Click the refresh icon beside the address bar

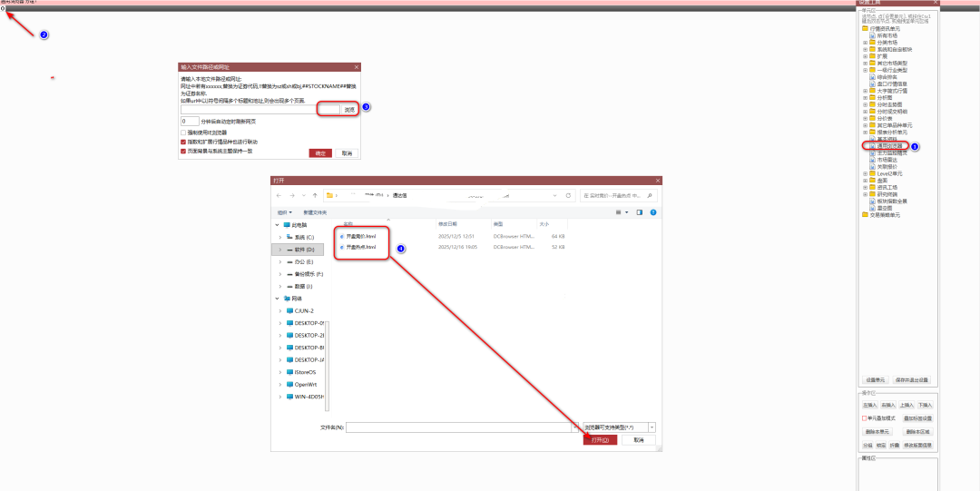pos(567,195)
